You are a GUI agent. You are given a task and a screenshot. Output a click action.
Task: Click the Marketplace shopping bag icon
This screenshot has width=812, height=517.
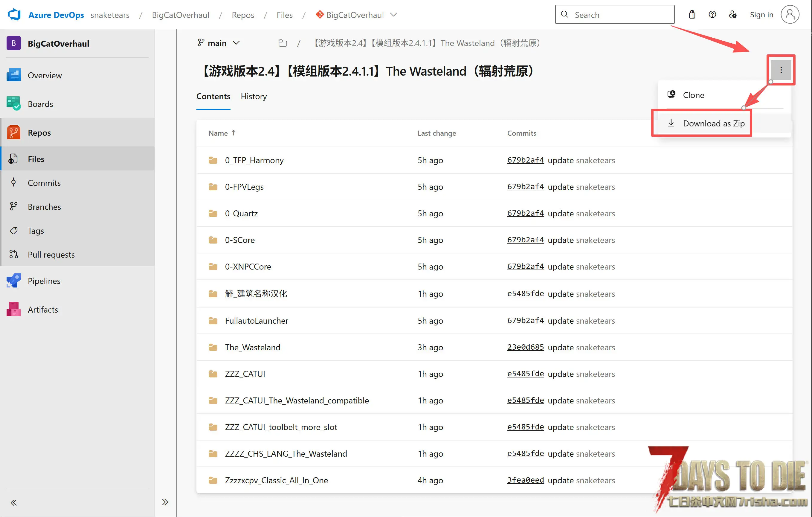(692, 15)
